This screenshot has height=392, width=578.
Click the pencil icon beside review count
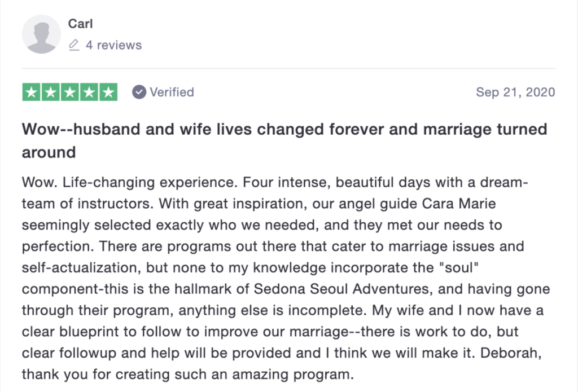(74, 45)
